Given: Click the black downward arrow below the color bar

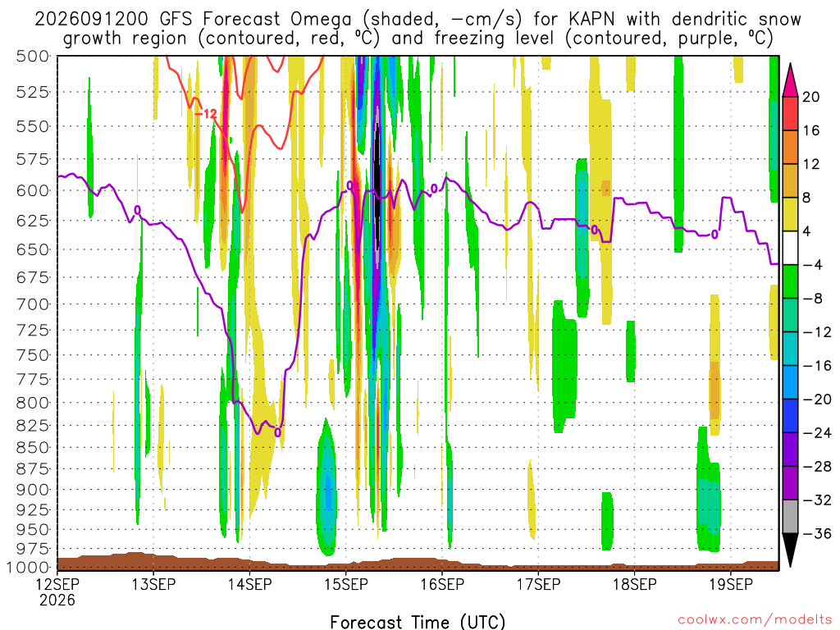Looking at the screenshot, I should click(790, 550).
